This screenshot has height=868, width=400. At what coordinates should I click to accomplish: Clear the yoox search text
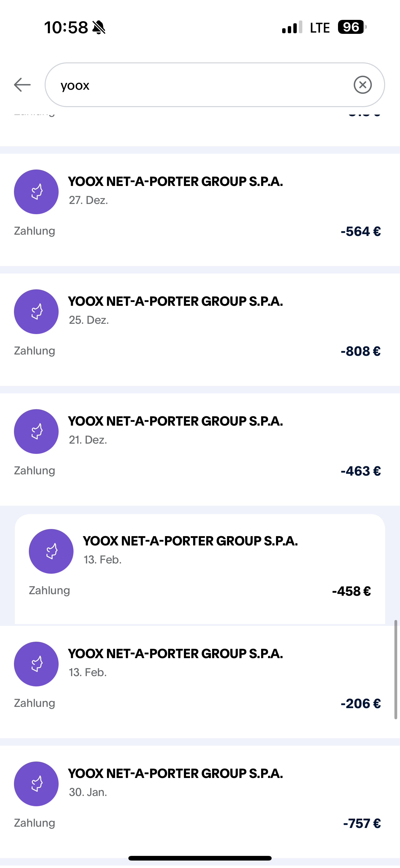click(362, 84)
